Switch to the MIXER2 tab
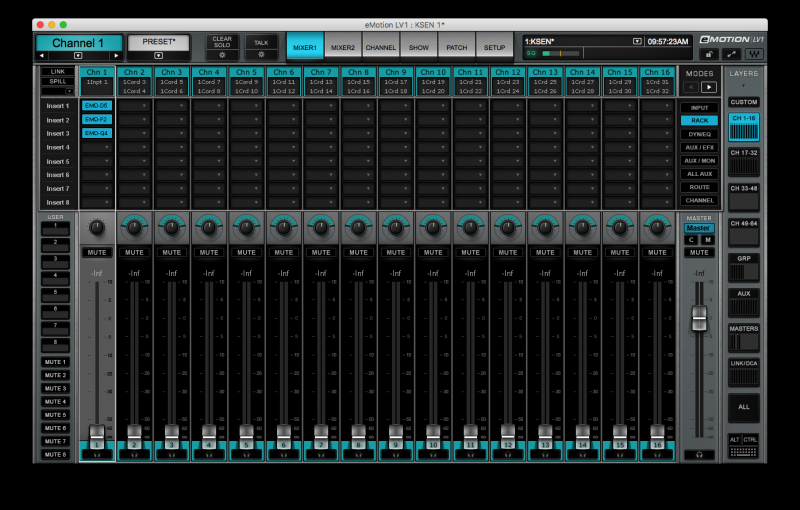Viewport: 800px width, 510px height. point(343,47)
